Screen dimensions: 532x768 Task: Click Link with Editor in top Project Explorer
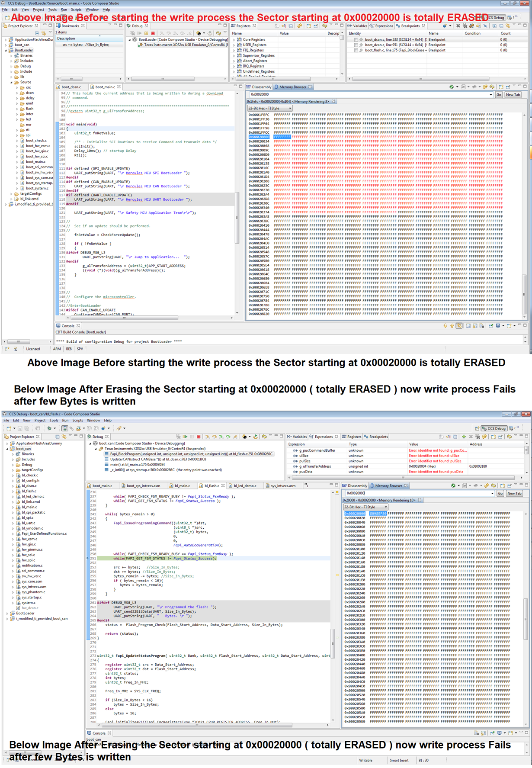coord(44,33)
